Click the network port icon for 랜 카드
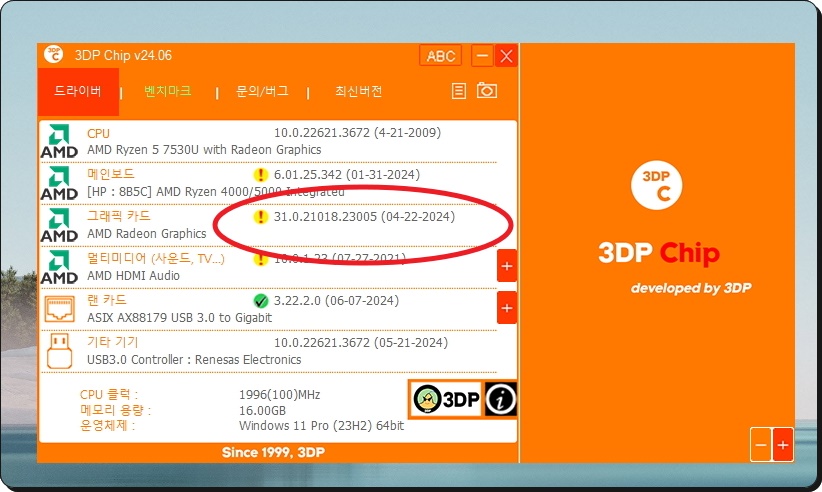The image size is (822, 492). pos(59,309)
